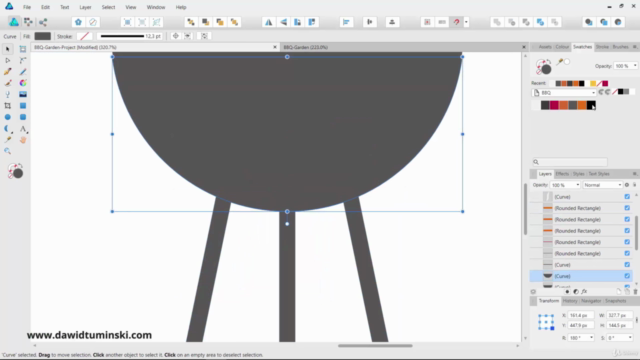The width and height of the screenshot is (640, 360).
Task: Click the transform anchor point selector
Action: click(546, 322)
